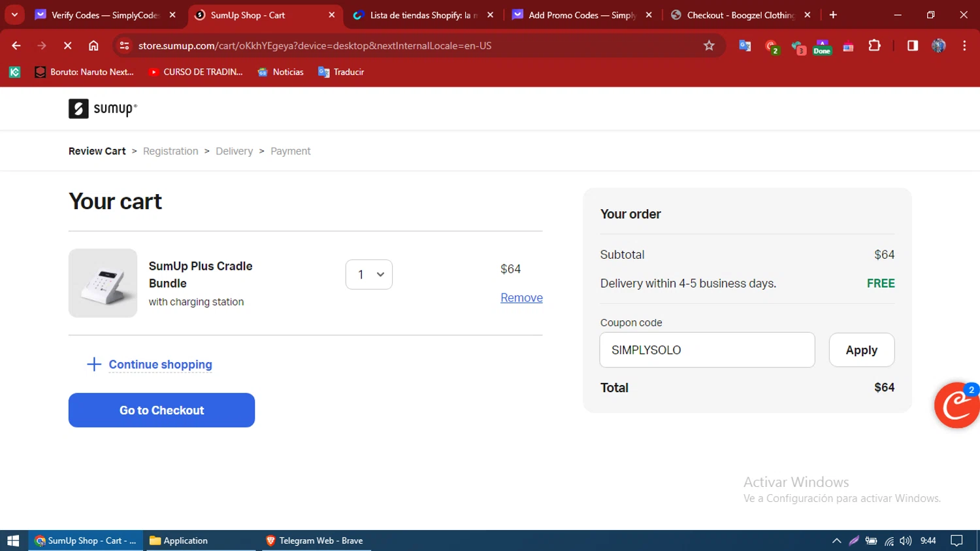Open the extensions puzzle menu

(874, 46)
